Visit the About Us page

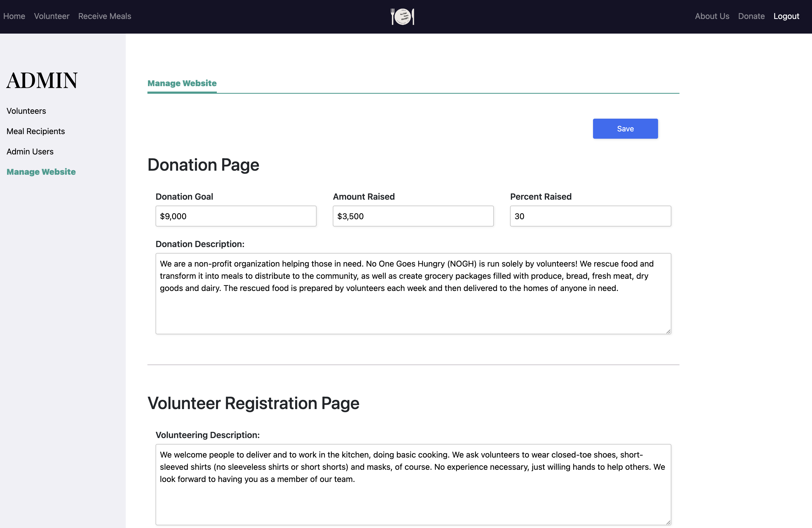coord(712,16)
